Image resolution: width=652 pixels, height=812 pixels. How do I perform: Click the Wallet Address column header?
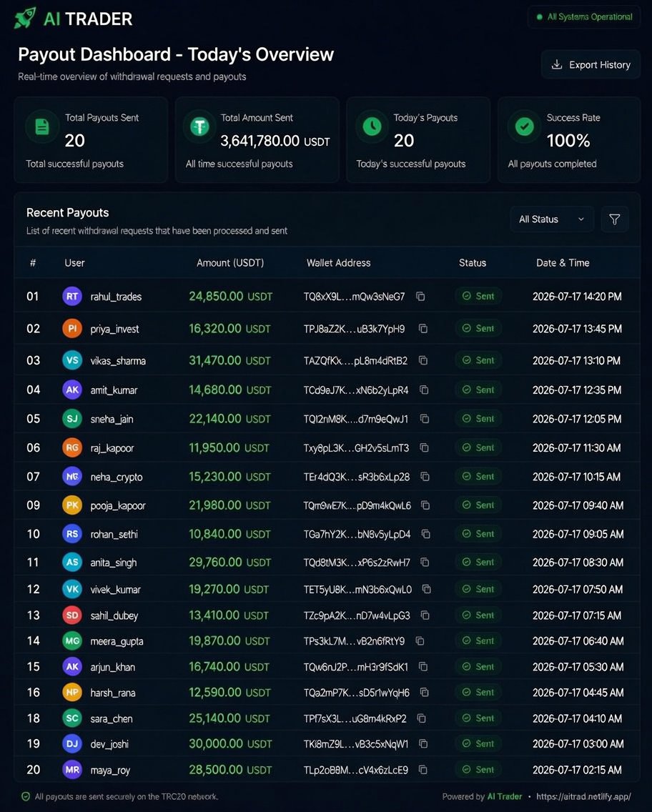click(338, 263)
